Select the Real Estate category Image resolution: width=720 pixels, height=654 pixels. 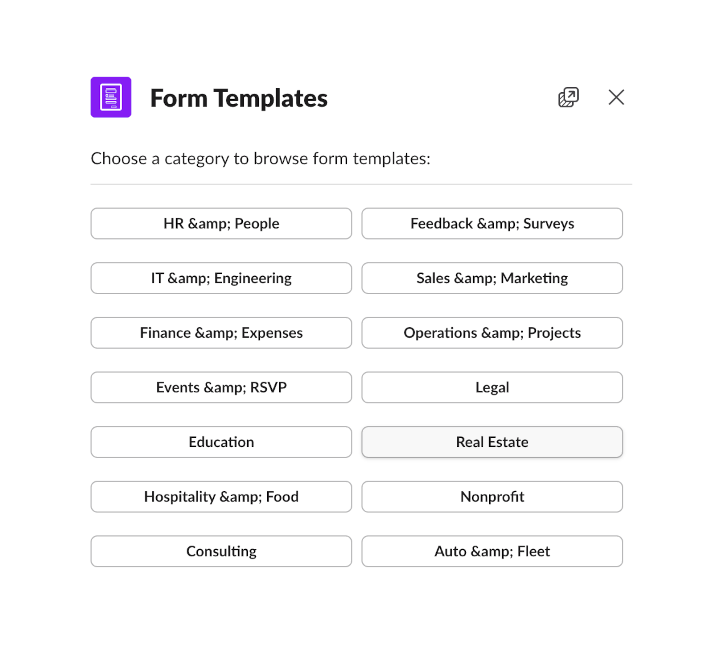492,442
